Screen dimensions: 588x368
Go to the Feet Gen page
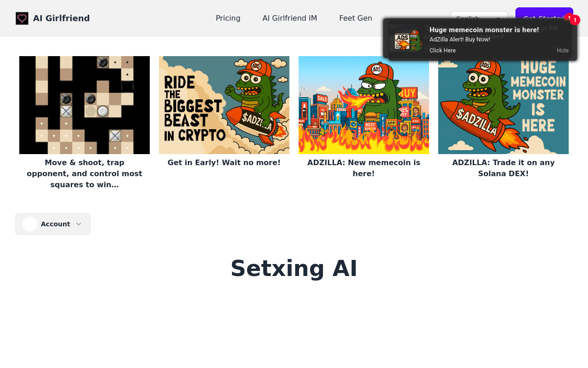pyautogui.click(x=356, y=18)
